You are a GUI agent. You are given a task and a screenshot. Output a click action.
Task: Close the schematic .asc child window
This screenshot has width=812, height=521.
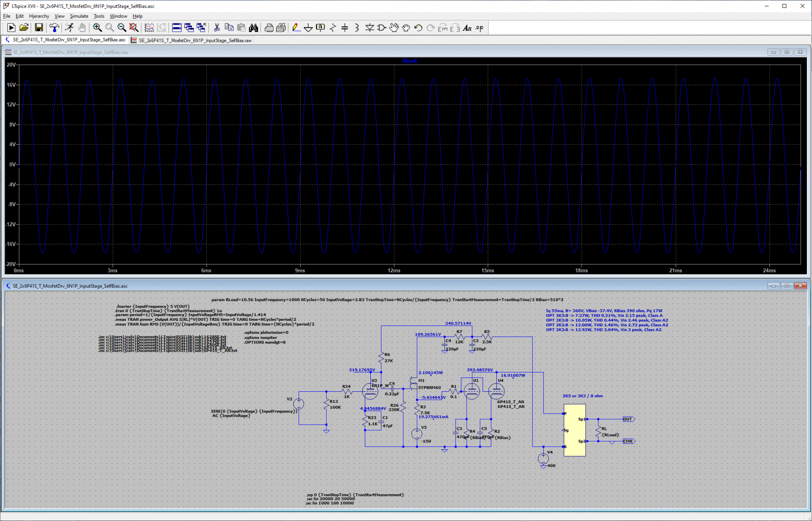tap(800, 285)
